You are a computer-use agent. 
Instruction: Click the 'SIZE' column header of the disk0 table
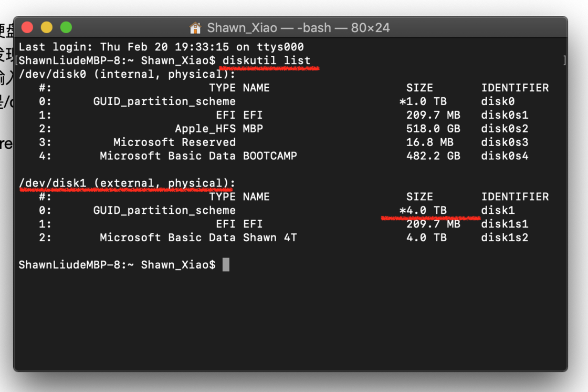pos(419,88)
